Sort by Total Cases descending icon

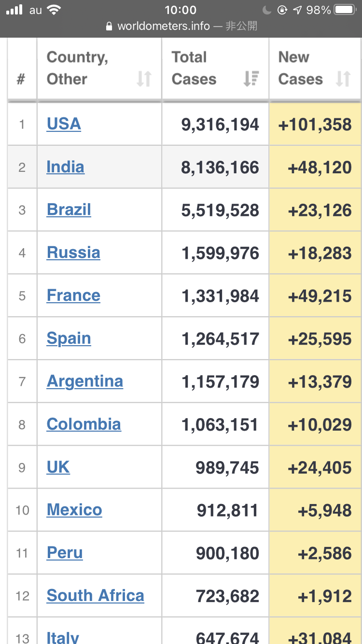click(x=251, y=79)
